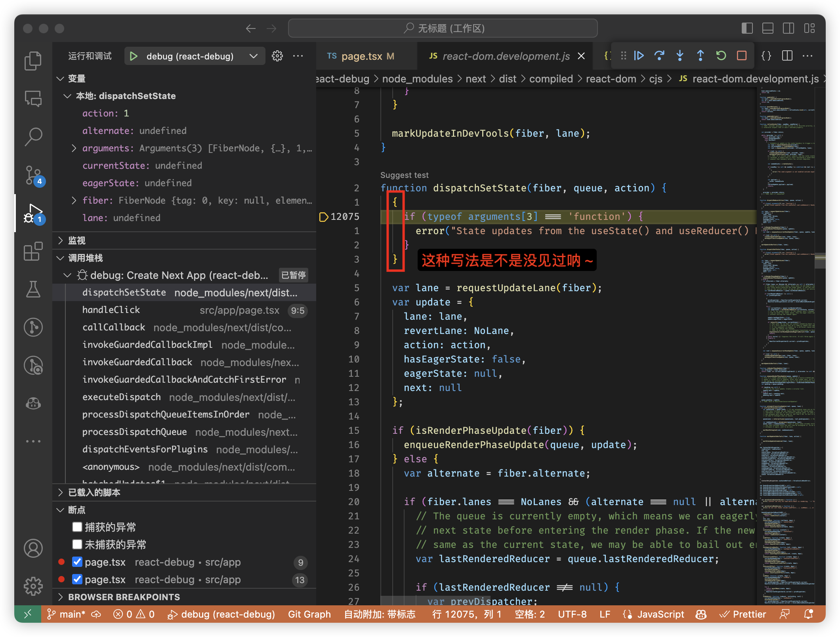Expand the 监视 watch section
The height and width of the screenshot is (637, 840).
[x=76, y=240]
